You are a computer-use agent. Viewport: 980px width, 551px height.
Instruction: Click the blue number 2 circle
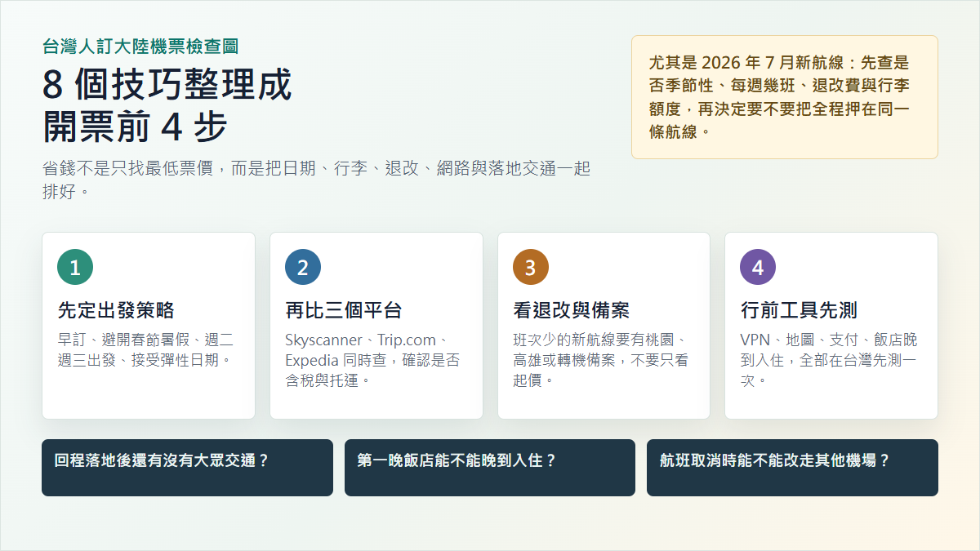coord(303,267)
